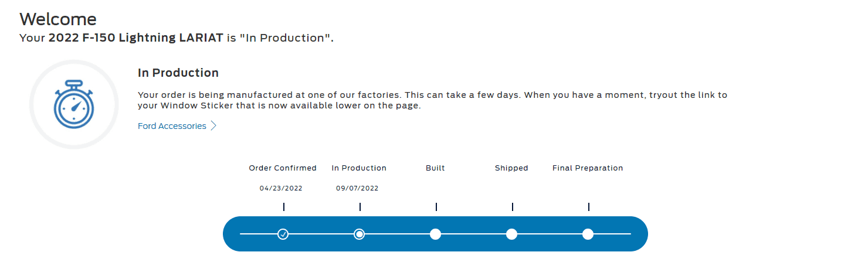Viewport: 868px width, 262px height.
Task: Click the Welcome heading
Action: click(58, 19)
